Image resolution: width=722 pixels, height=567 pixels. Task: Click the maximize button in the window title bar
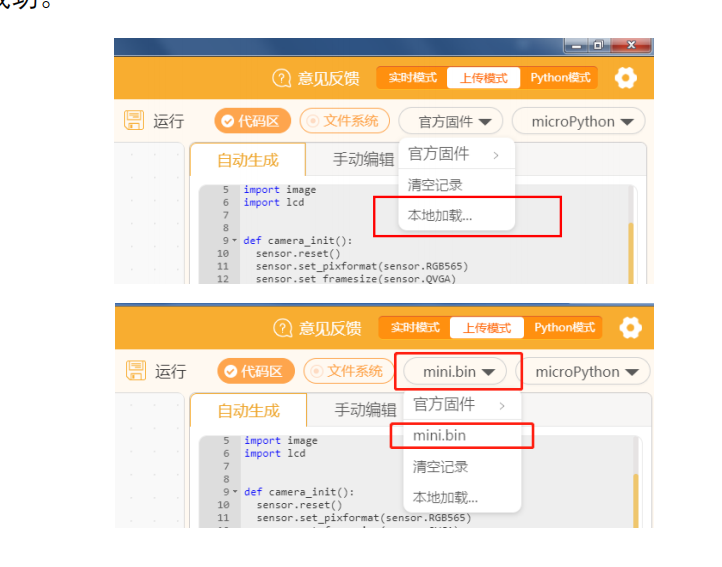click(x=597, y=45)
